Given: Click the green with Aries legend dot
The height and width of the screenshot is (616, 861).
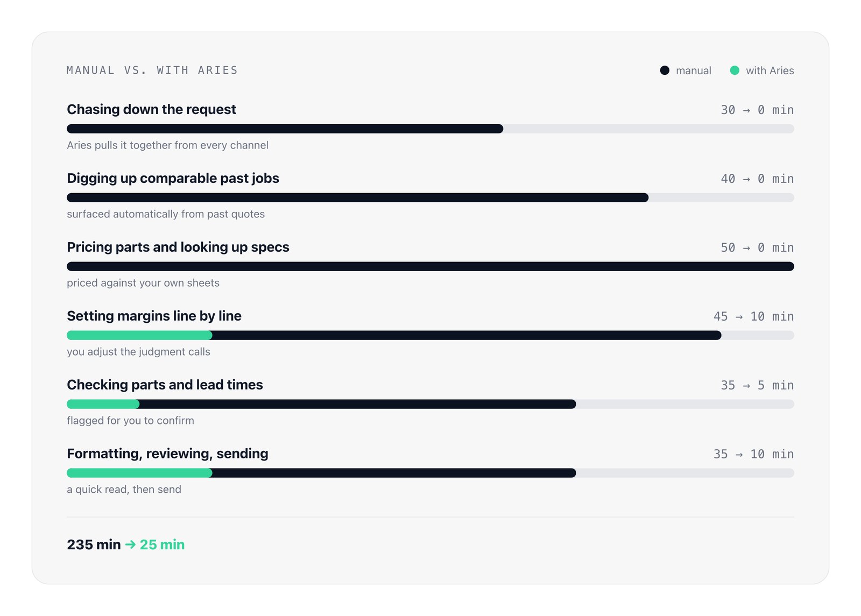Looking at the screenshot, I should [735, 70].
